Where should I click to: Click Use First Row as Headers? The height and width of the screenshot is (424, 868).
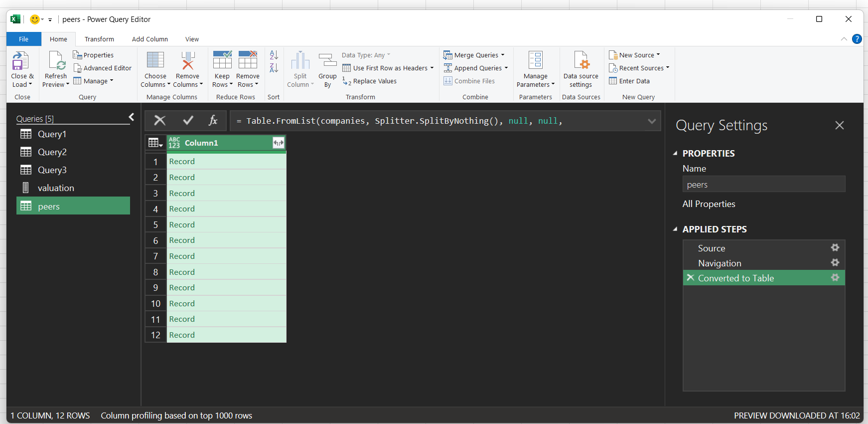[x=388, y=68]
